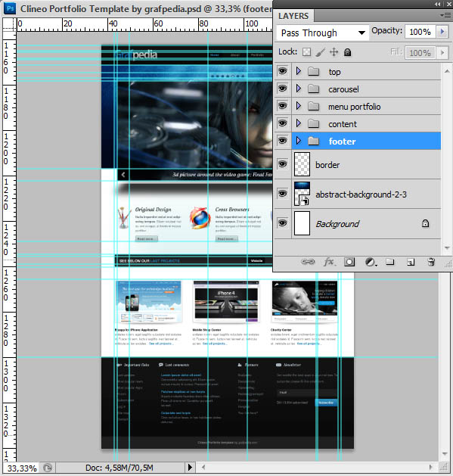
Task: Collapse the Layers panel to icons
Action: 438,4
